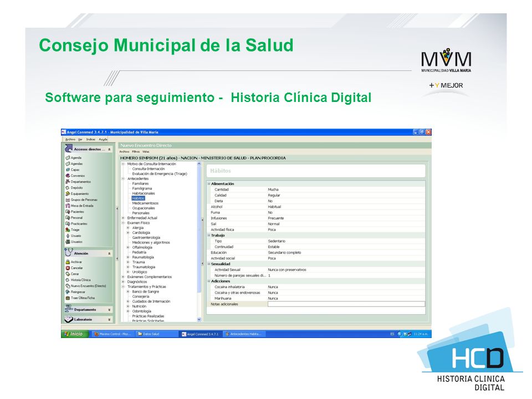Switch to Antecedentes Habita... taskbar item
The height and width of the screenshot is (399, 532).
click(x=244, y=334)
